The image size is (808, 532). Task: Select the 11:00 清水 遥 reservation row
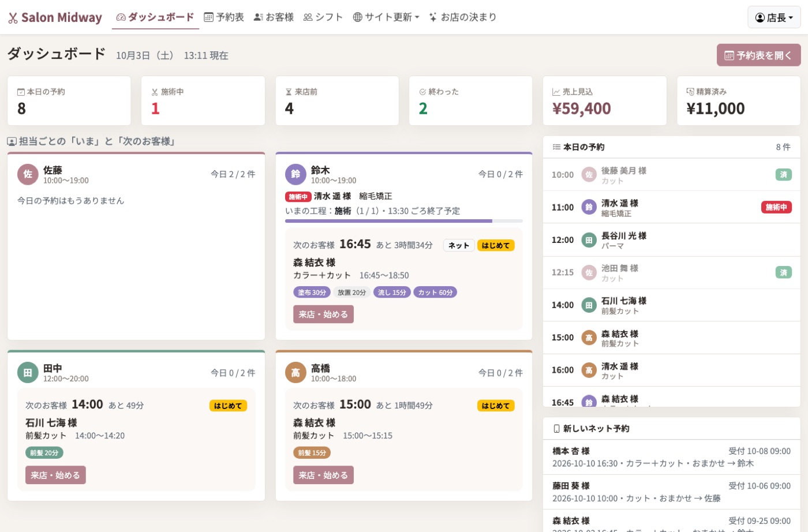tap(672, 207)
